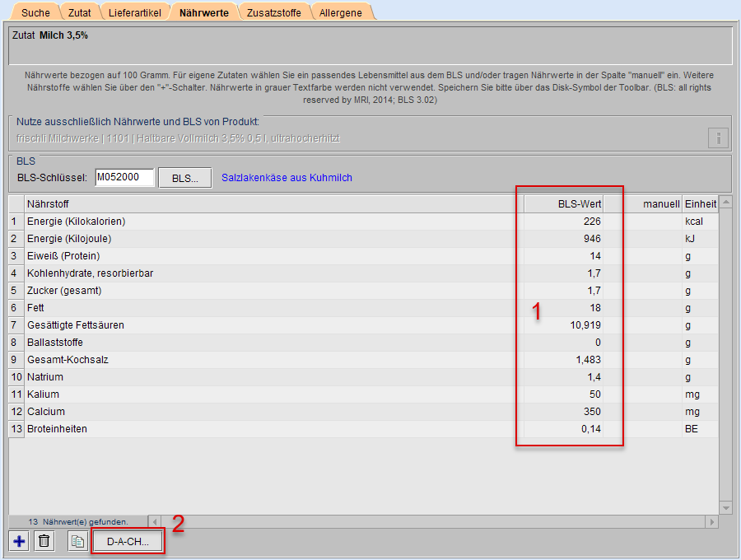
Task: Open the D-A-CH... reference values dialog
Action: [x=128, y=541]
